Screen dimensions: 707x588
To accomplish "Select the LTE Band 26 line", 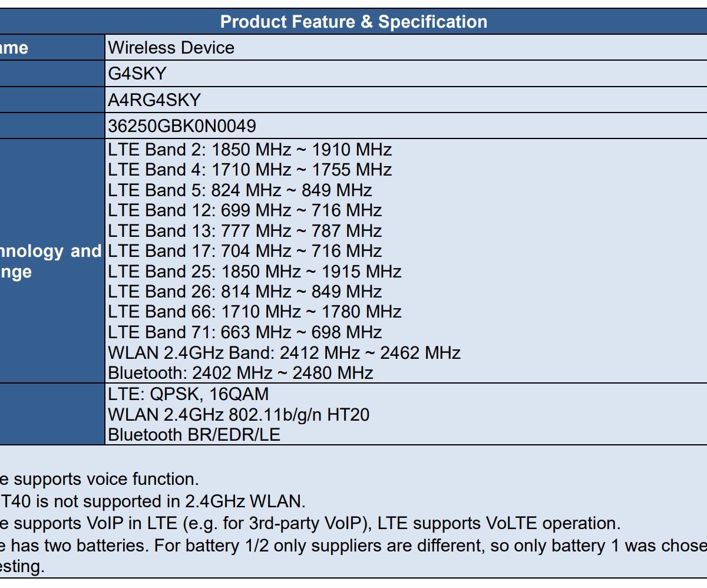I will coord(245,292).
